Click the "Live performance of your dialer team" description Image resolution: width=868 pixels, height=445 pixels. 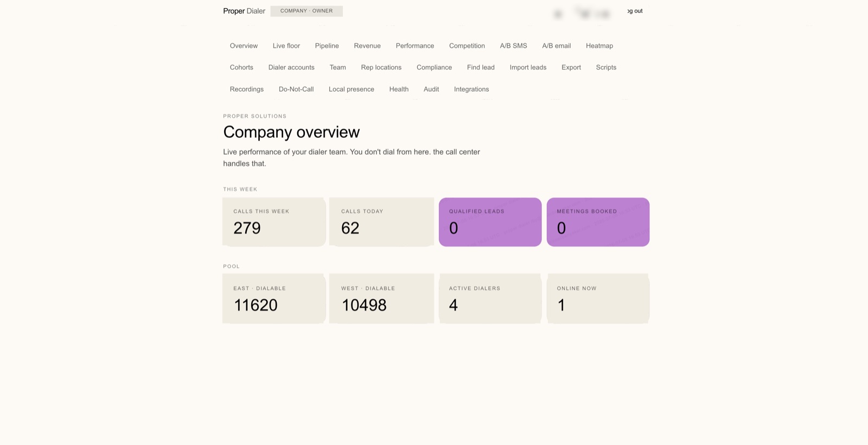click(352, 157)
